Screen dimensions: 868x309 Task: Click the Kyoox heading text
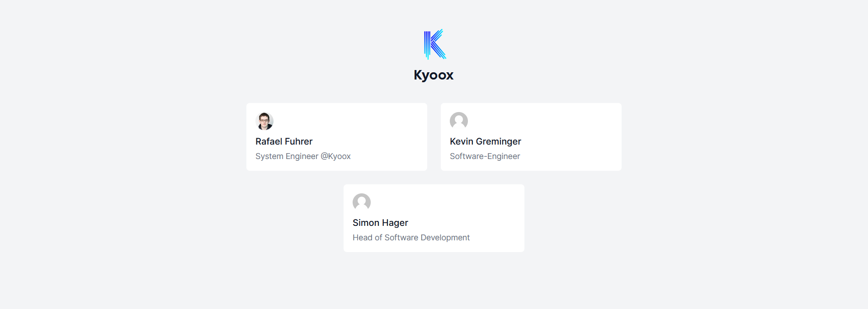434,75
